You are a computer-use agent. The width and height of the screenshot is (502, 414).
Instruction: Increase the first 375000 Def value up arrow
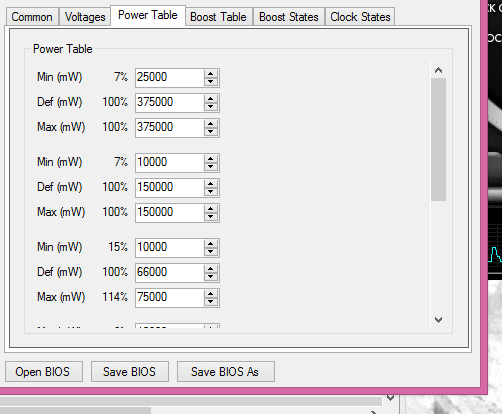click(x=211, y=99)
